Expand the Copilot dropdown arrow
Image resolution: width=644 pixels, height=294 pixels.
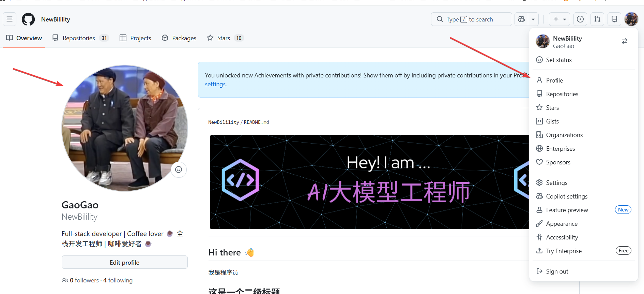point(533,19)
